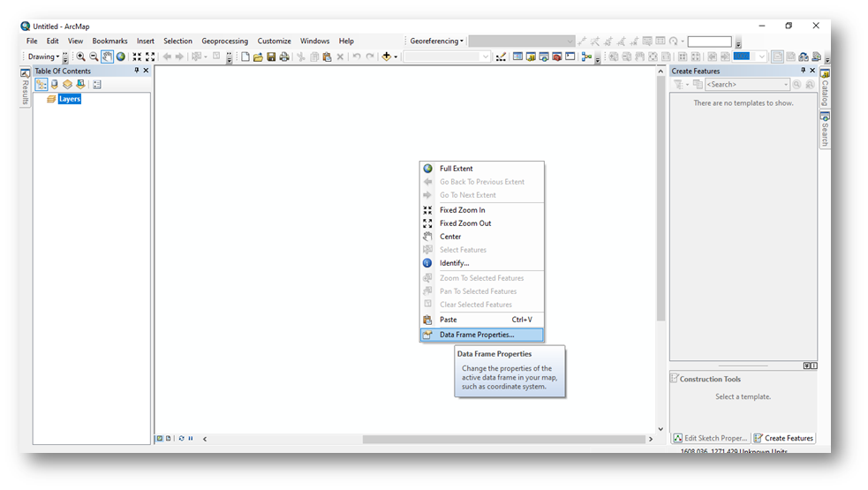
Task: Open the Geoprocessing menu
Action: 225,41
